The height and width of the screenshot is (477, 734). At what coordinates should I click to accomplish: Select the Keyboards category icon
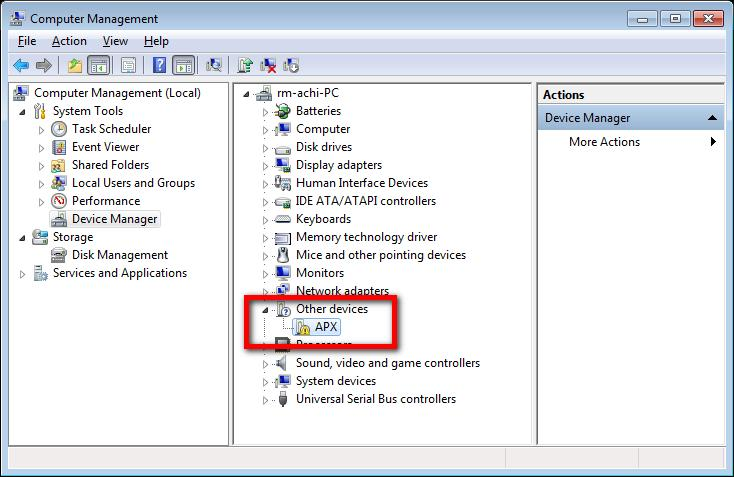coord(283,219)
